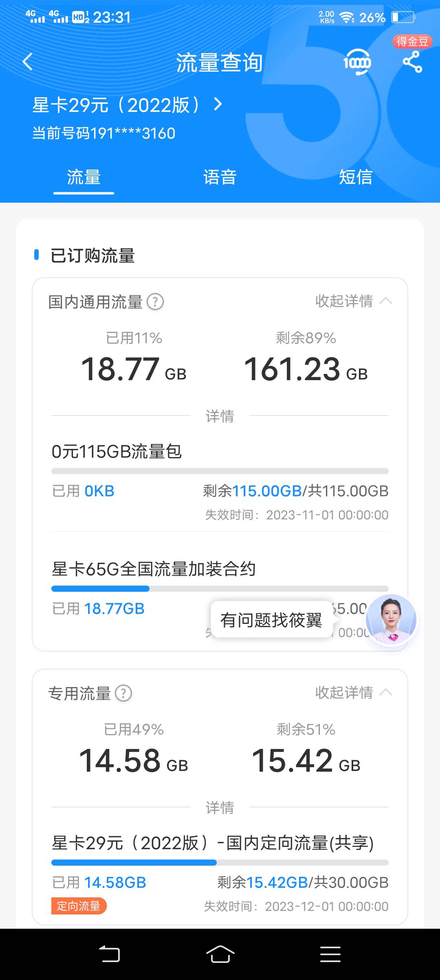Open help icon beside 专用流量
Viewport: 440px width, 980px height.
coord(123,693)
